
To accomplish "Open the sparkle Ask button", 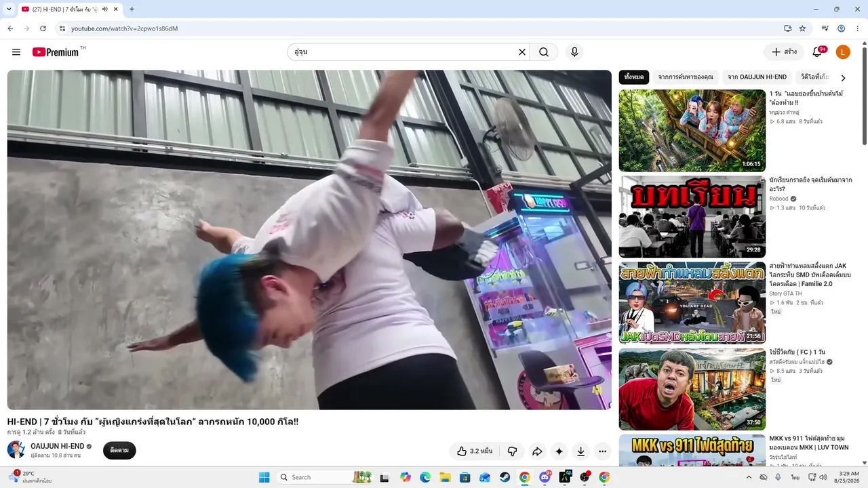I will (559, 451).
